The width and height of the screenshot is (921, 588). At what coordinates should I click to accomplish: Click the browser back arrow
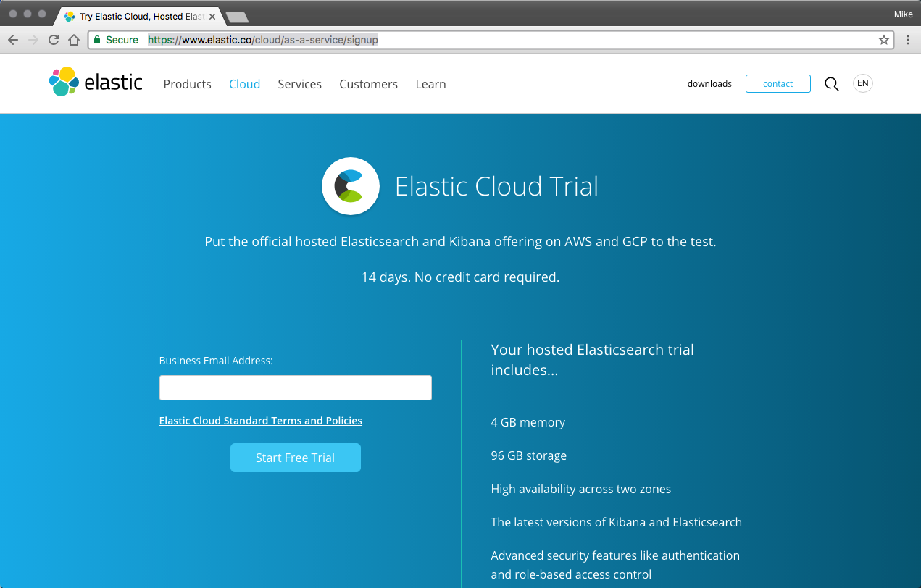(x=13, y=40)
